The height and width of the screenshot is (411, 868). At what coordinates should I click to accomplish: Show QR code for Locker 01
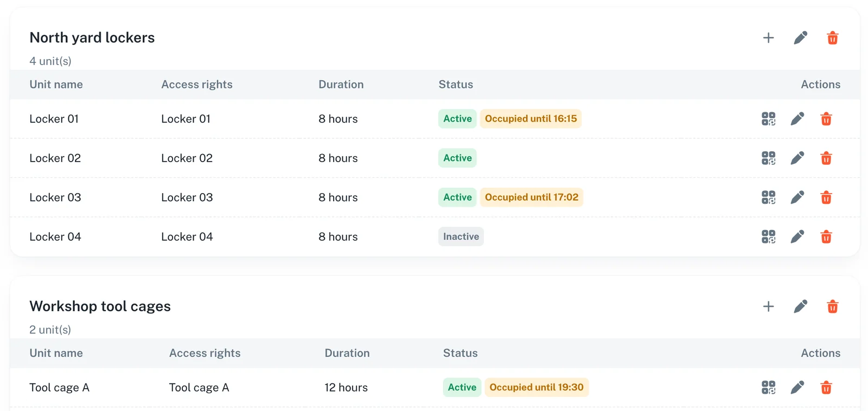click(x=768, y=119)
